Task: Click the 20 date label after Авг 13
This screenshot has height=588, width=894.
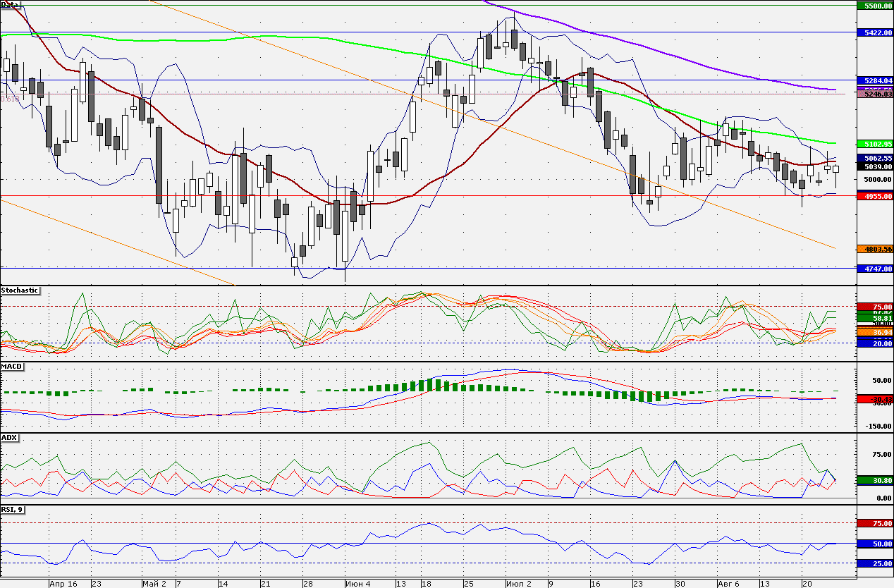Action: coord(806,584)
